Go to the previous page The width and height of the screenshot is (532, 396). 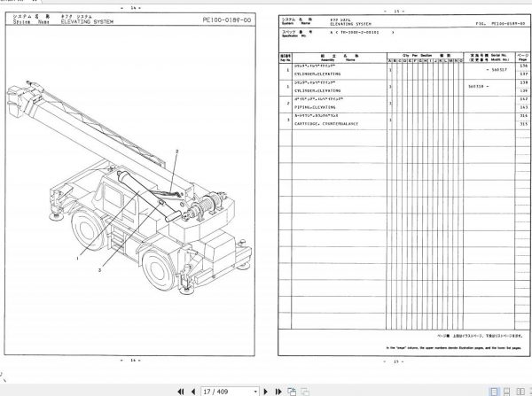[193, 392]
